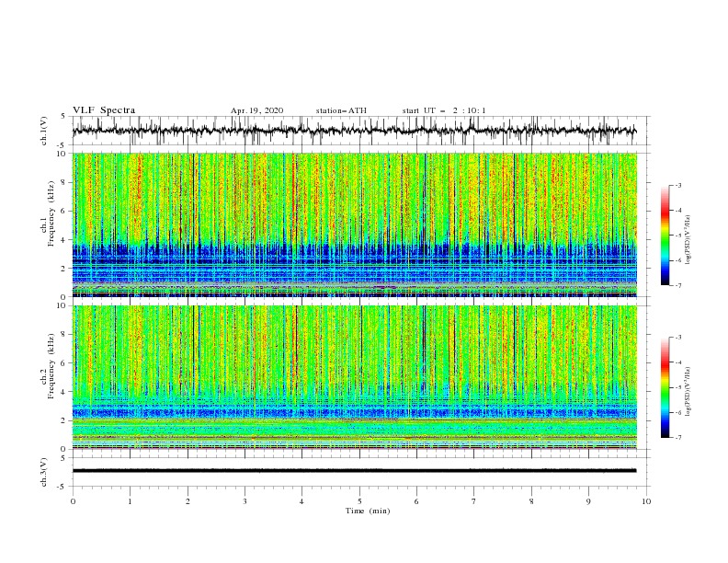Click the date 'Apr. 19, 2020'
This screenshot has height=563, width=728.
(256, 110)
